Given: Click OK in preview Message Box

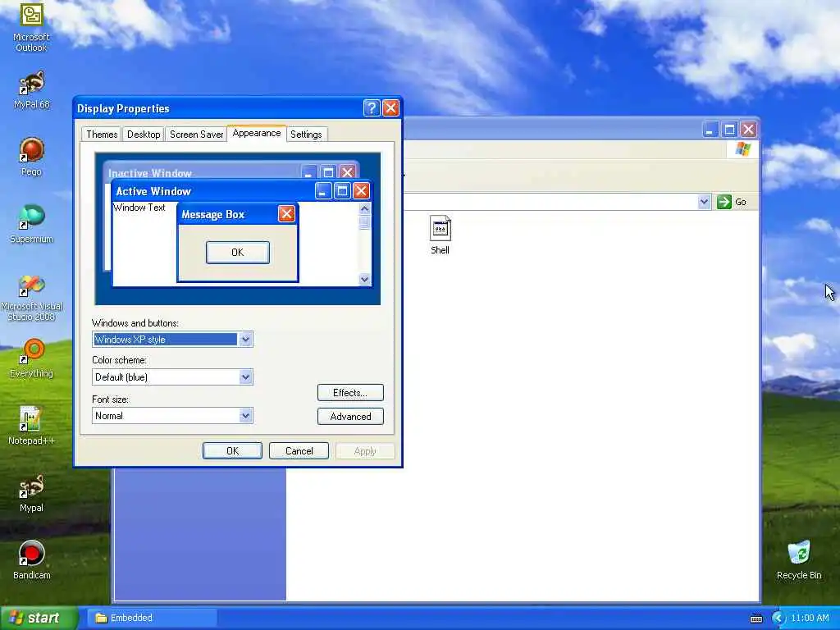Looking at the screenshot, I should tap(238, 253).
